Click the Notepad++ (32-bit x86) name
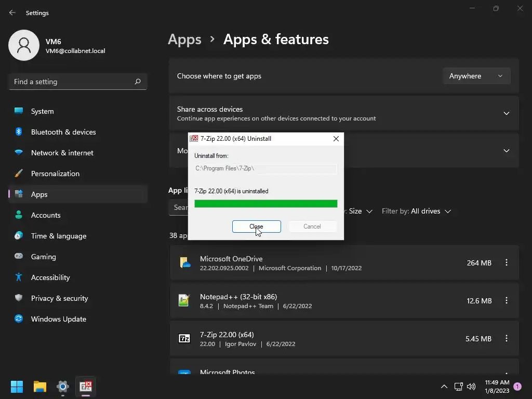The width and height of the screenshot is (532, 399). coord(238,297)
